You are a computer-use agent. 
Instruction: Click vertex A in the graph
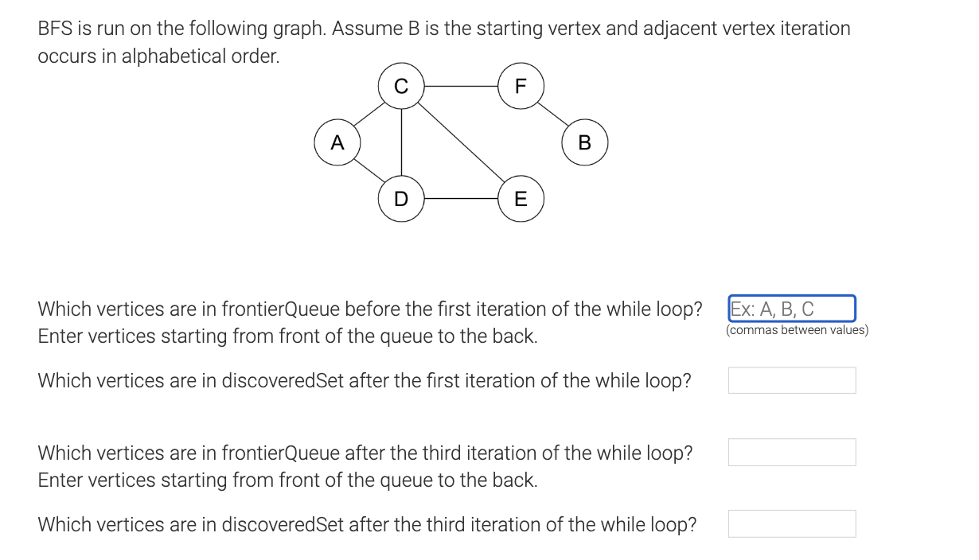(337, 143)
